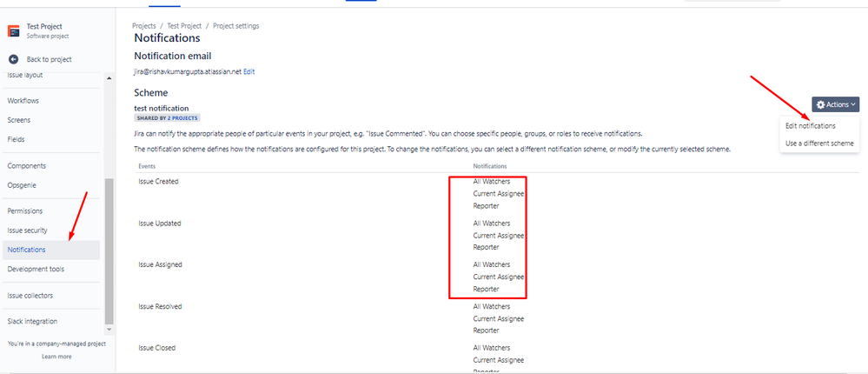Select Notifications in the sidebar
The width and height of the screenshot is (868, 374).
pos(51,250)
